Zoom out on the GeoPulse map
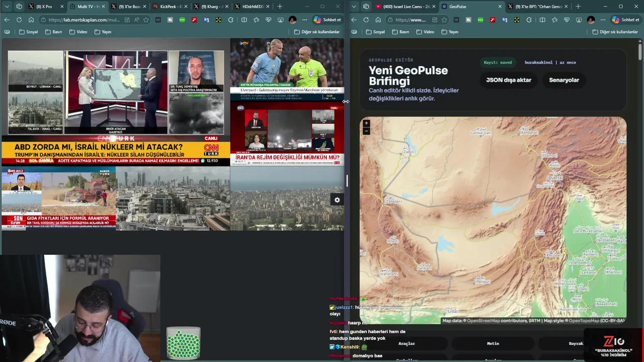This screenshot has width=644, height=362. pos(366,131)
